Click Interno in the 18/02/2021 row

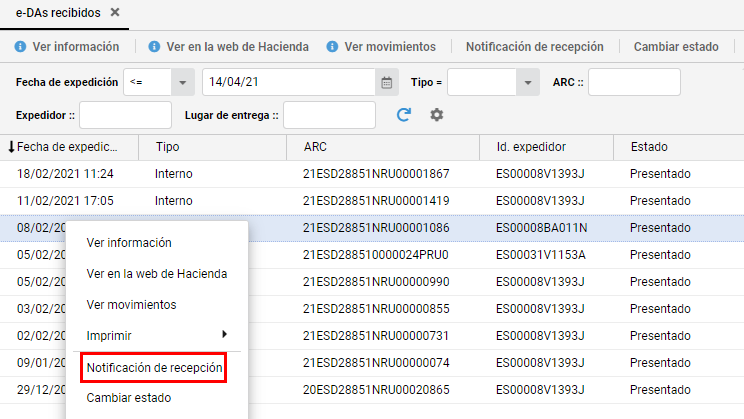tap(174, 174)
